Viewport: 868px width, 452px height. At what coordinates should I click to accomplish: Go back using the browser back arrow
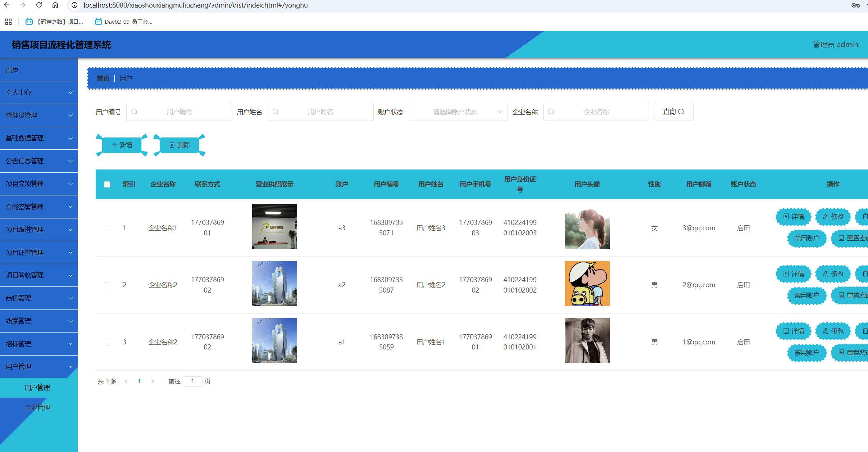click(6, 5)
